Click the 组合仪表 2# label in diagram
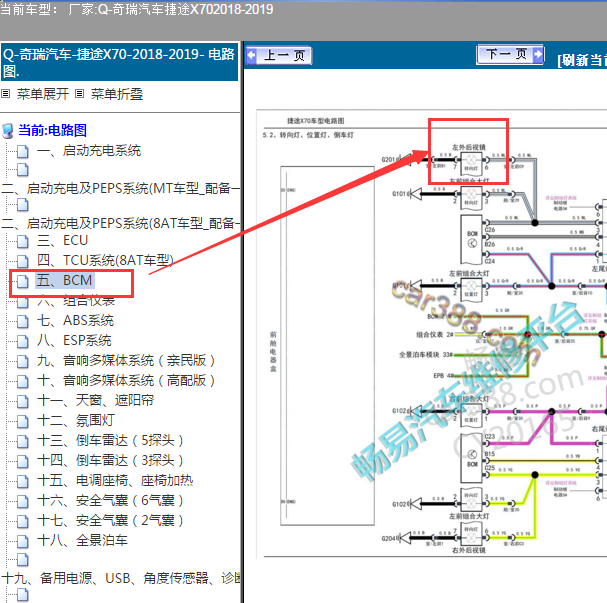Image resolution: width=607 pixels, height=603 pixels. point(434,334)
